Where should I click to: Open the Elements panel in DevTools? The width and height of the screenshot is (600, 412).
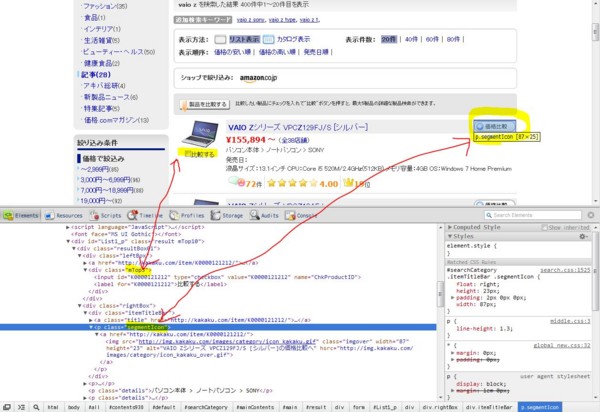[21, 215]
